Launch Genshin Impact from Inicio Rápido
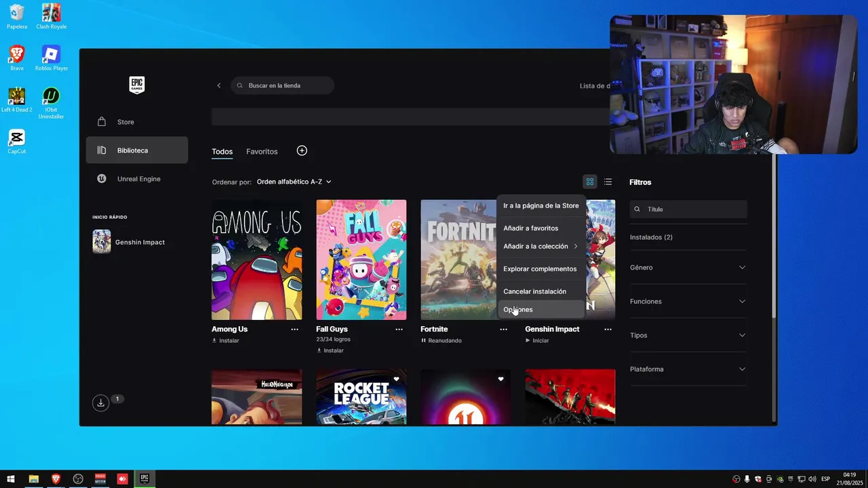This screenshot has width=868, height=488. click(137, 242)
